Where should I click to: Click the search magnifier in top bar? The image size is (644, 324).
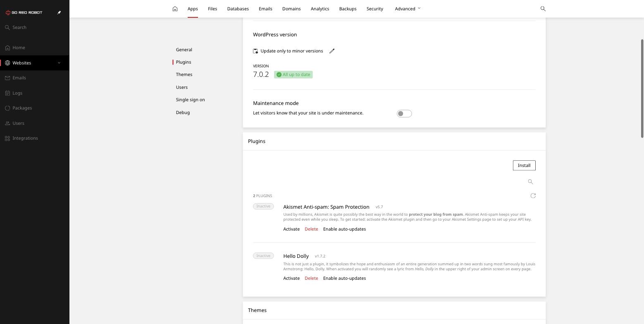[x=543, y=9]
